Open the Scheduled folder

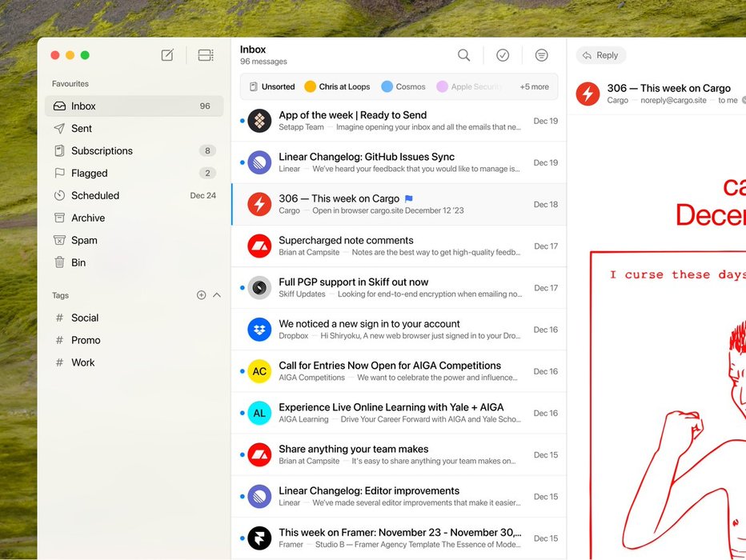(134, 195)
